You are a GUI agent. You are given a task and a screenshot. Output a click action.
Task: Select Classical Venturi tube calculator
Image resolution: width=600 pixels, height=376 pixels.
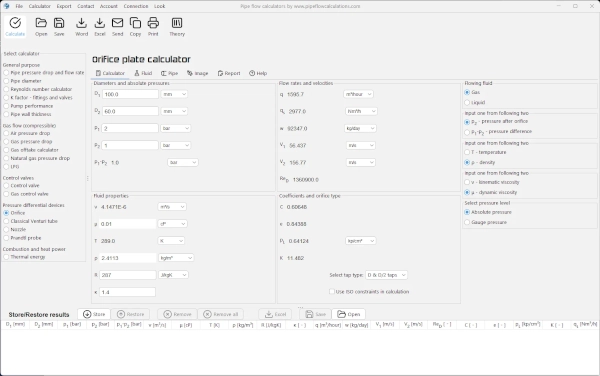click(x=30, y=221)
